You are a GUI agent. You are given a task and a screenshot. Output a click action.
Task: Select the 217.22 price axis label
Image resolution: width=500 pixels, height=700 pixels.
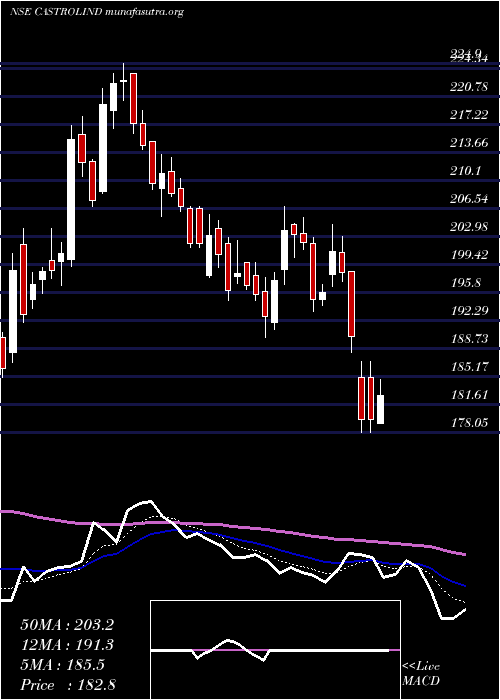(469, 115)
